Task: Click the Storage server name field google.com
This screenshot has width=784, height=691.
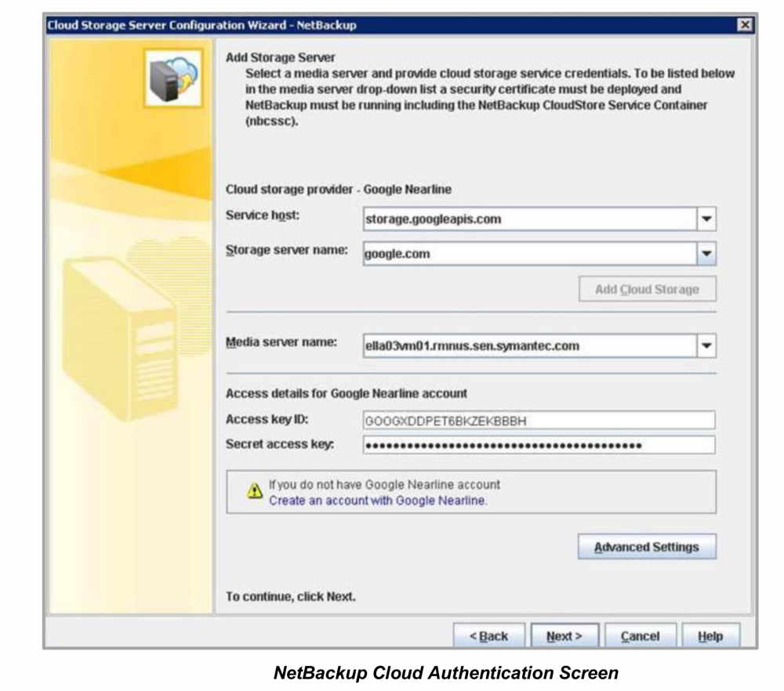Action: [x=530, y=253]
